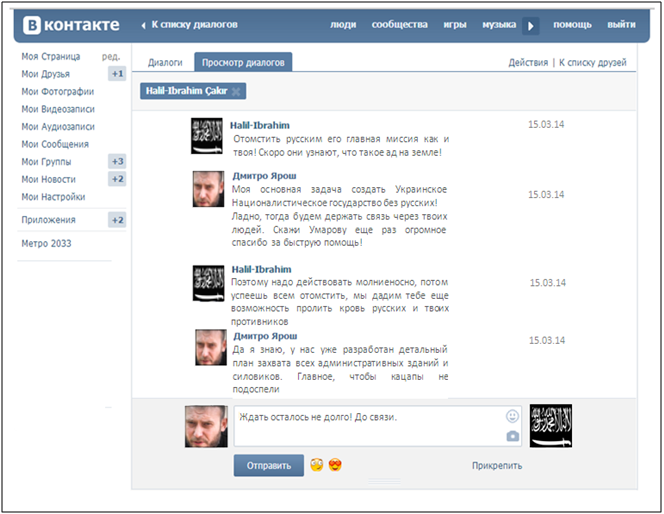
Task: Insert the flushed face emoji
Action: [316, 465]
